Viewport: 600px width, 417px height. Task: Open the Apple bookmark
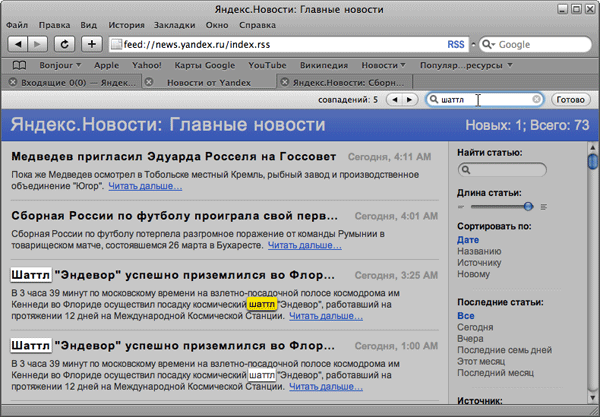(106, 65)
